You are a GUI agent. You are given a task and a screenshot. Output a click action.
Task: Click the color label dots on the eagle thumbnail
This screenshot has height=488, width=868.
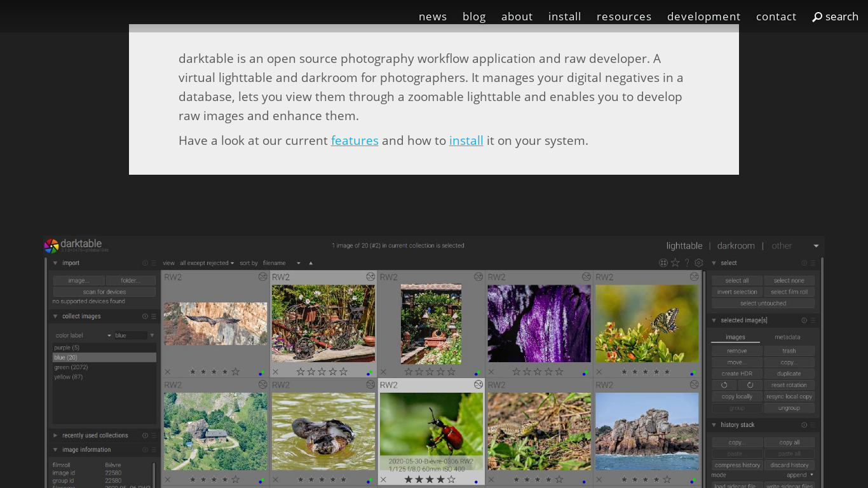pyautogui.click(x=262, y=372)
